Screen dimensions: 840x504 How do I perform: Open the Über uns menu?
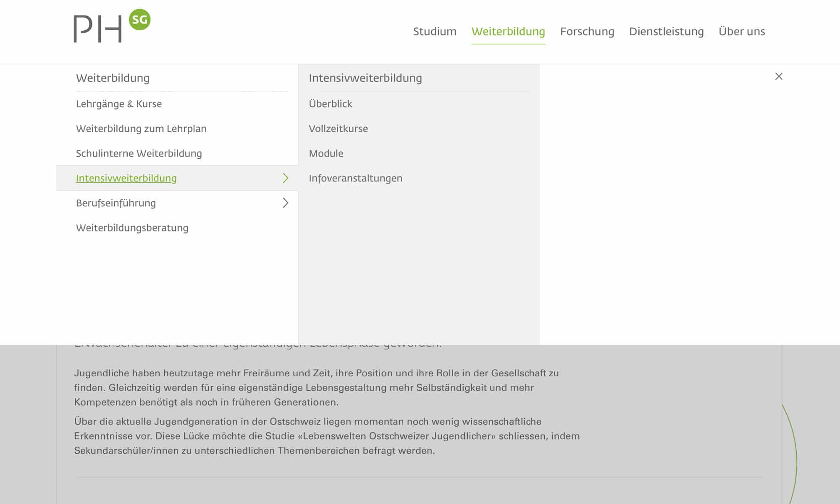click(742, 31)
